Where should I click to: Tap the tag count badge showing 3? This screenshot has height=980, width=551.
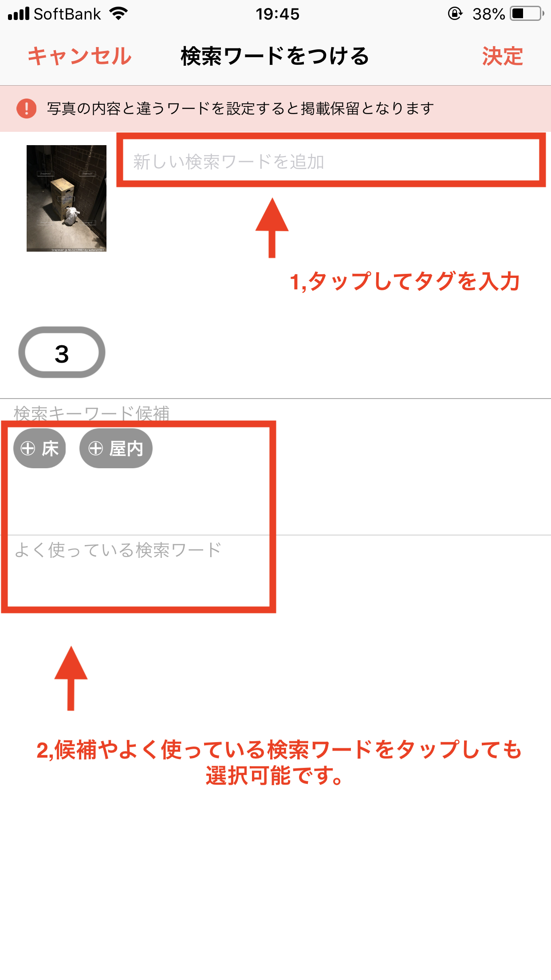point(62,353)
